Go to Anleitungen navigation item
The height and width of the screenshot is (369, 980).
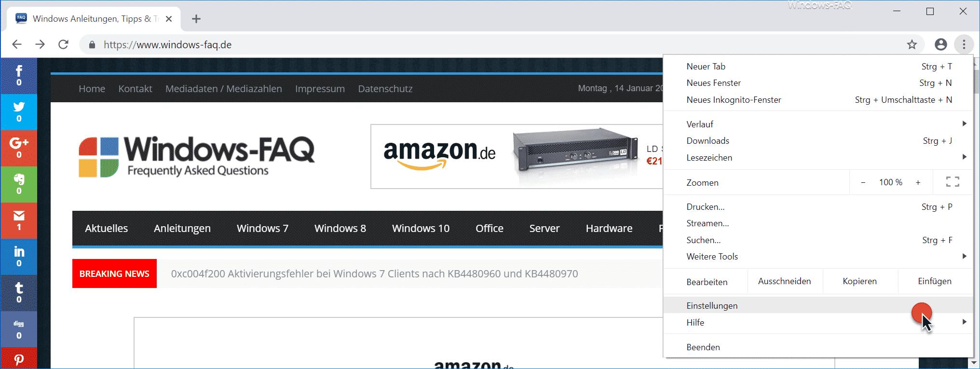pos(182,228)
